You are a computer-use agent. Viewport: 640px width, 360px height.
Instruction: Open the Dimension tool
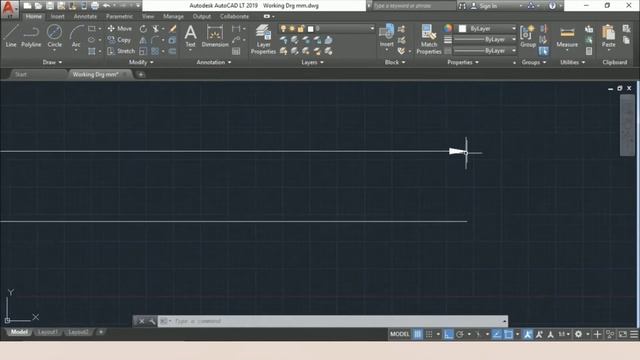(x=215, y=36)
